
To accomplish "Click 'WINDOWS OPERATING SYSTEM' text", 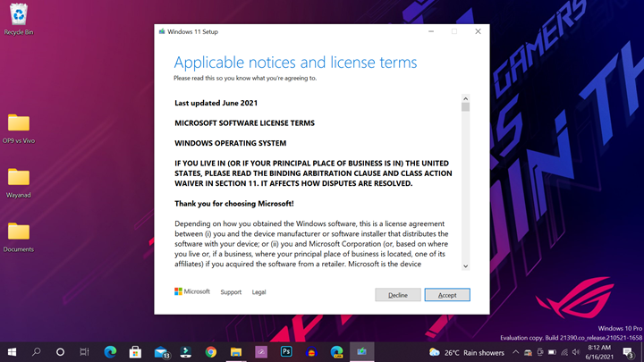I will [x=231, y=143].
